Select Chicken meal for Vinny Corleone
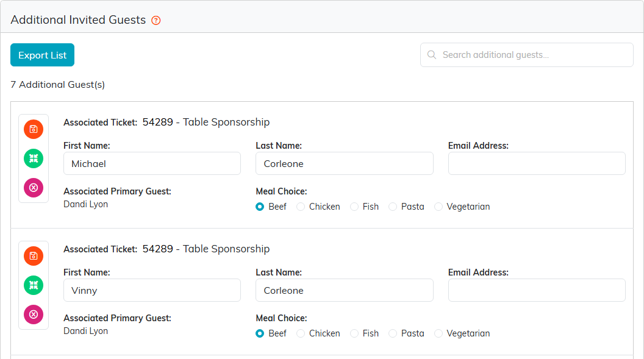Viewport: 644px width, 359px height. tap(301, 333)
